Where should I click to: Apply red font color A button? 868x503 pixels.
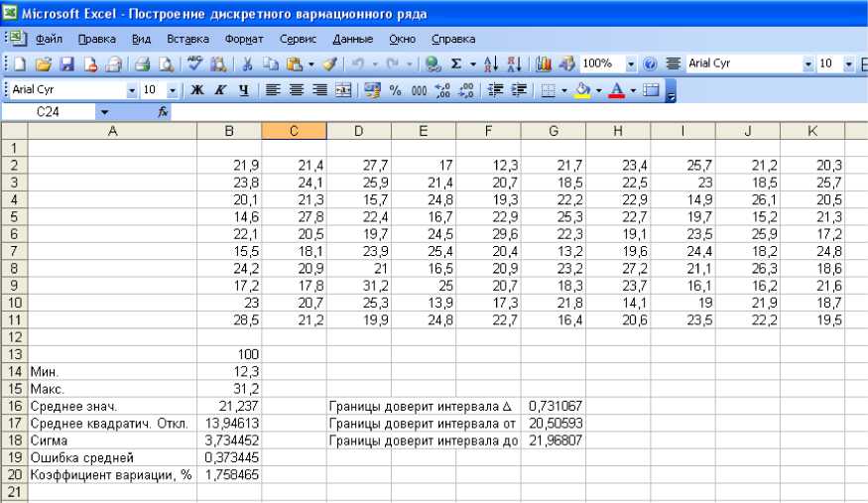pyautogui.click(x=617, y=89)
